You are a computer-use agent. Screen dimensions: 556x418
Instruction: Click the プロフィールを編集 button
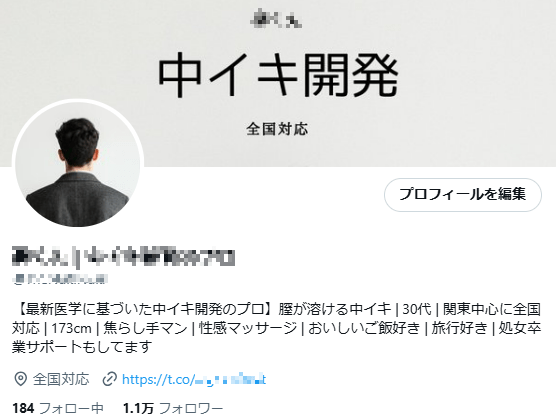click(x=463, y=195)
